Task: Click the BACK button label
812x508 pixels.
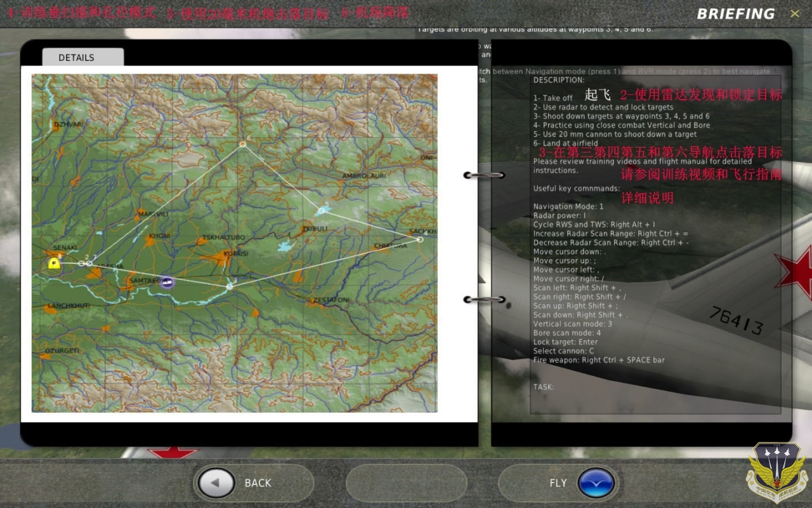Action: pos(258,483)
